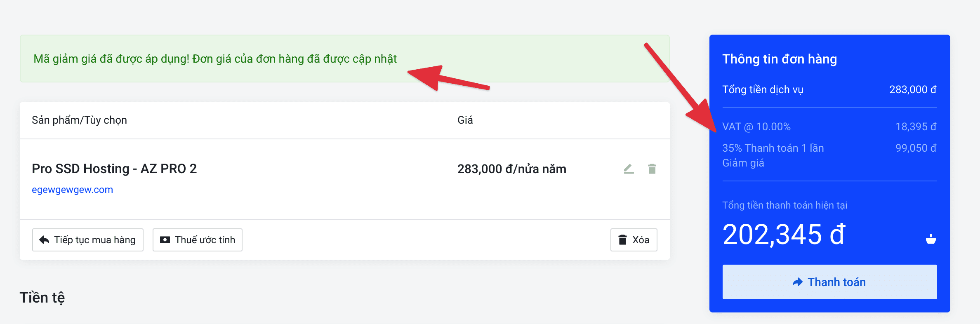Viewport: 980px width, 324px height.
Task: Click the VAT @ 10.00% line
Action: point(756,127)
